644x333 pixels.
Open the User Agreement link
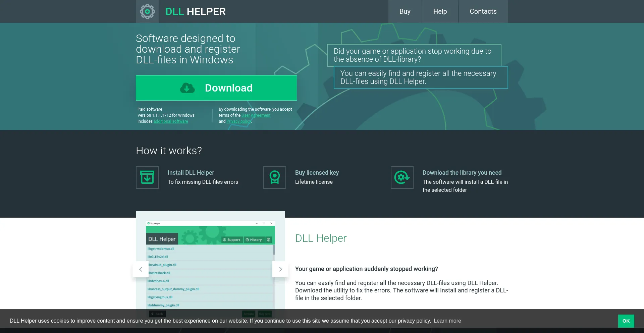click(x=256, y=115)
